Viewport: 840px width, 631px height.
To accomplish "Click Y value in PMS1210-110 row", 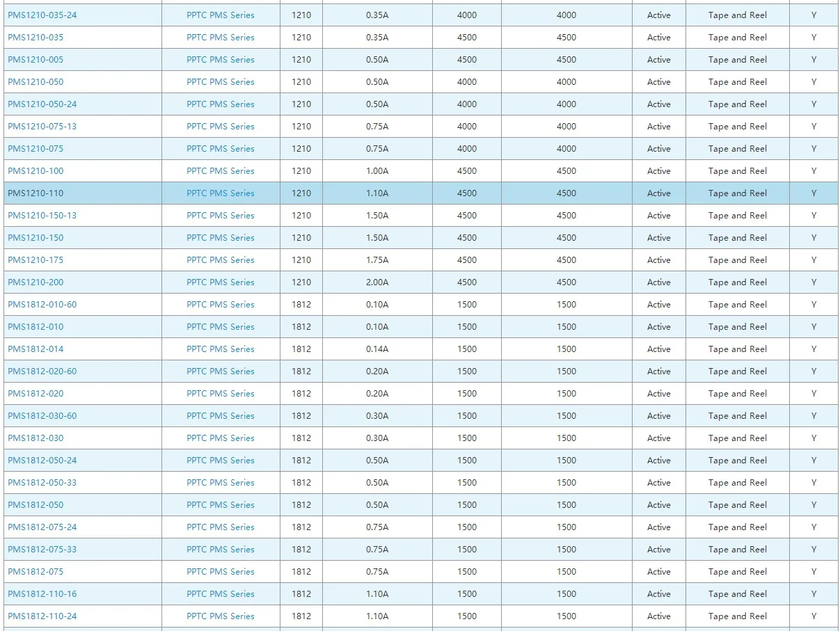I will [814, 193].
